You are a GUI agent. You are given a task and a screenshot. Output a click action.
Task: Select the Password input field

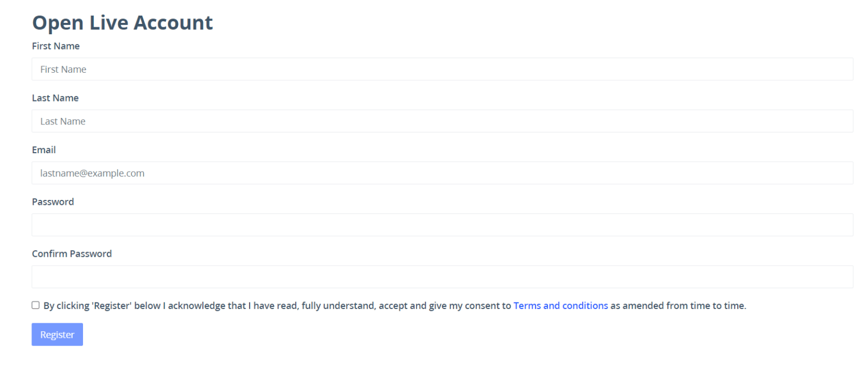442,225
